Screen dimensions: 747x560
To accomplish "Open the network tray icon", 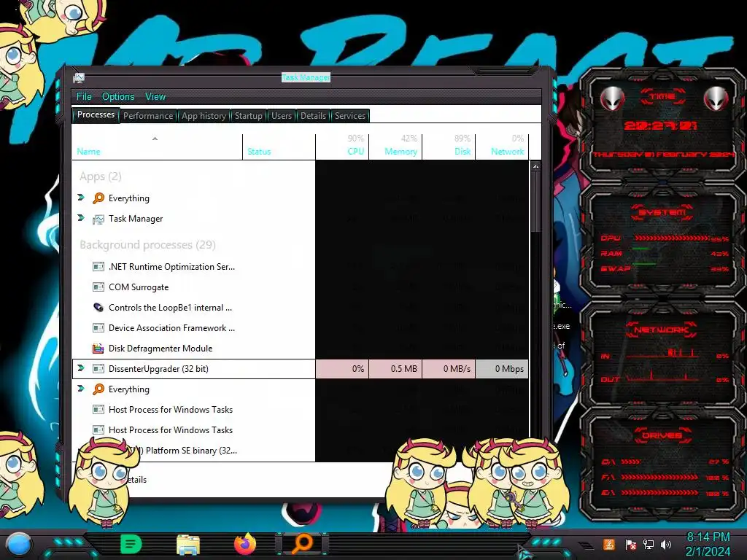I will (649, 545).
